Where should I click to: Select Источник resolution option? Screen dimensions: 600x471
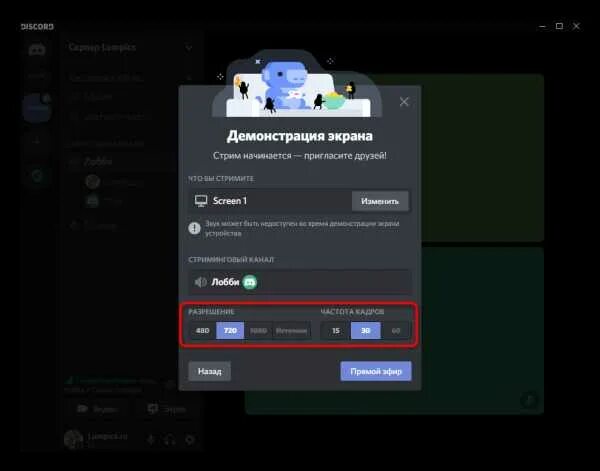pos(292,331)
